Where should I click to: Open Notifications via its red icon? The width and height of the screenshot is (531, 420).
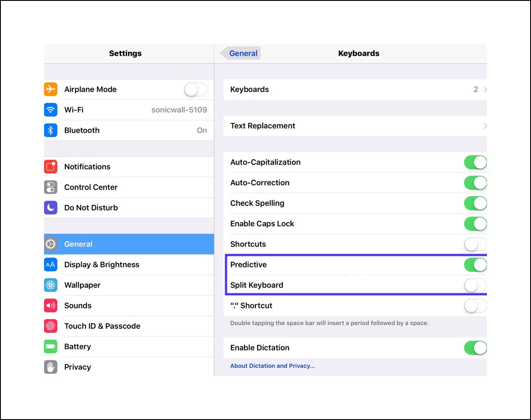51,167
